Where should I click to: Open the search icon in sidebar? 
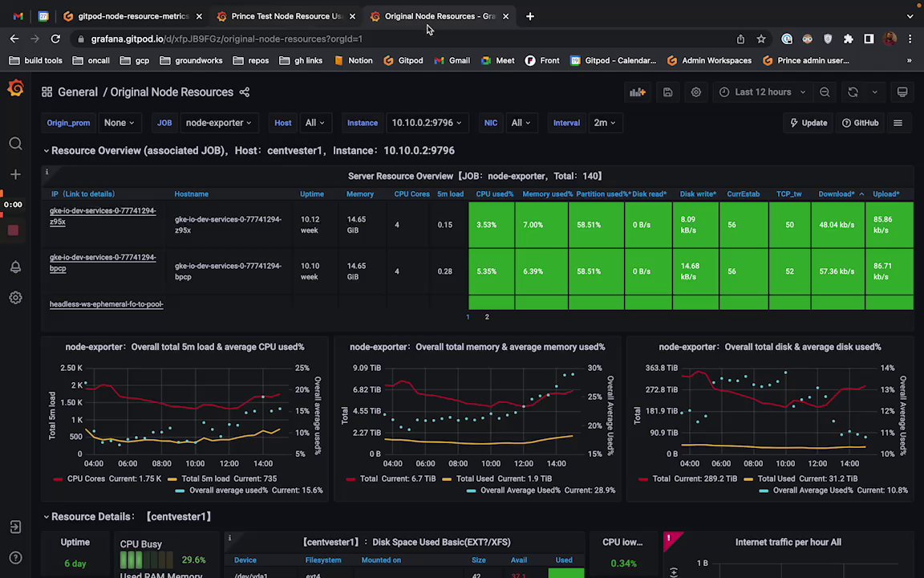point(16,144)
